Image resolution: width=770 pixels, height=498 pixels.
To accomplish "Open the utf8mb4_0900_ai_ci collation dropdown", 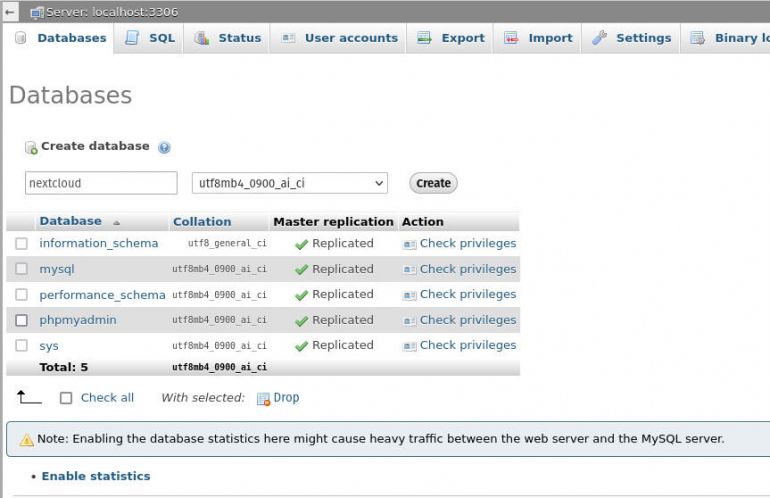I will 289,183.
